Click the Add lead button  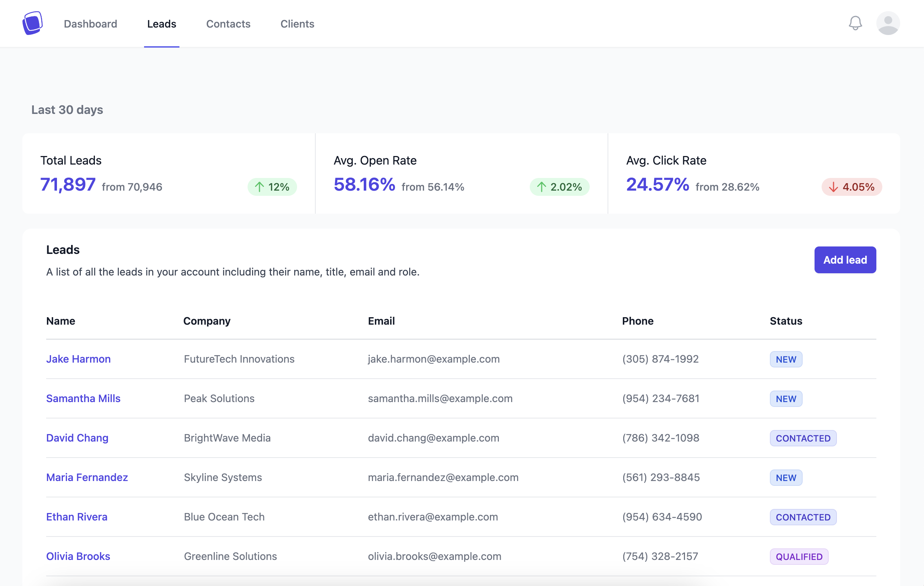(845, 260)
